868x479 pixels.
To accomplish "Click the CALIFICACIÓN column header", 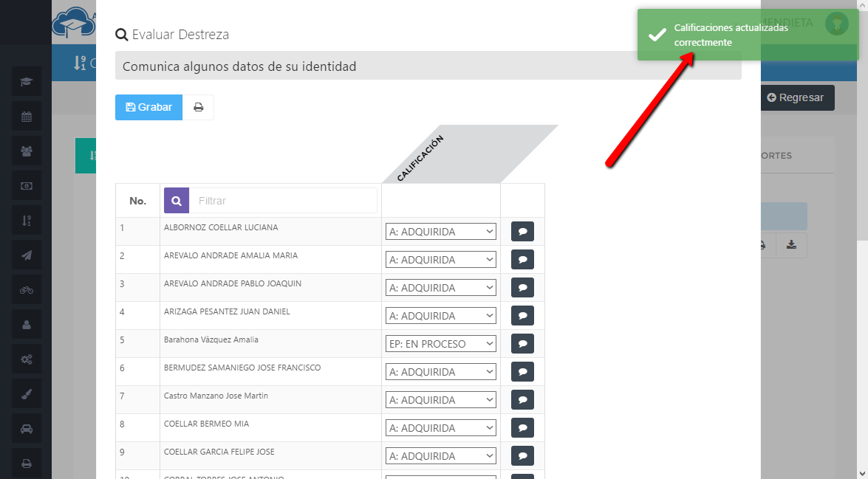I will [421, 158].
